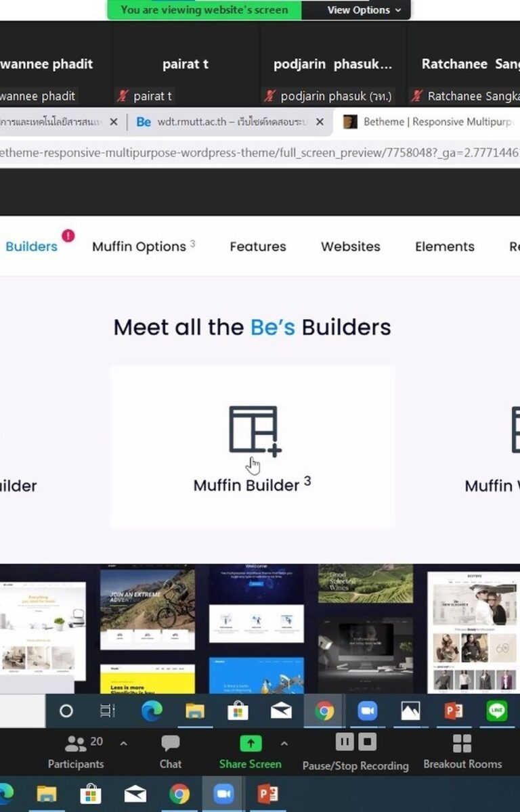Open Mail in the local Windows taskbar
This screenshot has height=812, width=520.
(135, 794)
